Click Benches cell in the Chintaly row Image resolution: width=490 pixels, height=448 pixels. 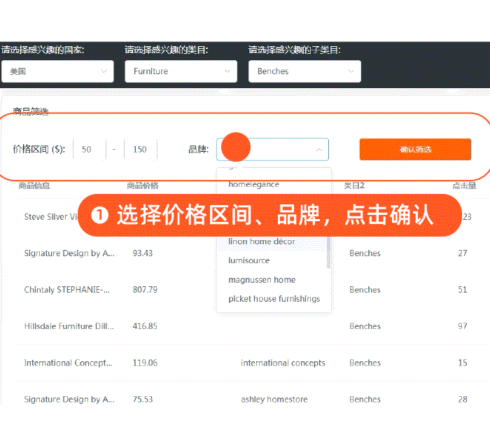click(x=365, y=290)
